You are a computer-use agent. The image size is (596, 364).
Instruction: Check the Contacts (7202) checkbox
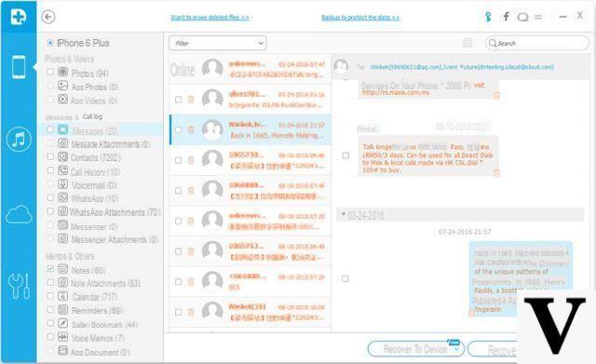pos(50,156)
